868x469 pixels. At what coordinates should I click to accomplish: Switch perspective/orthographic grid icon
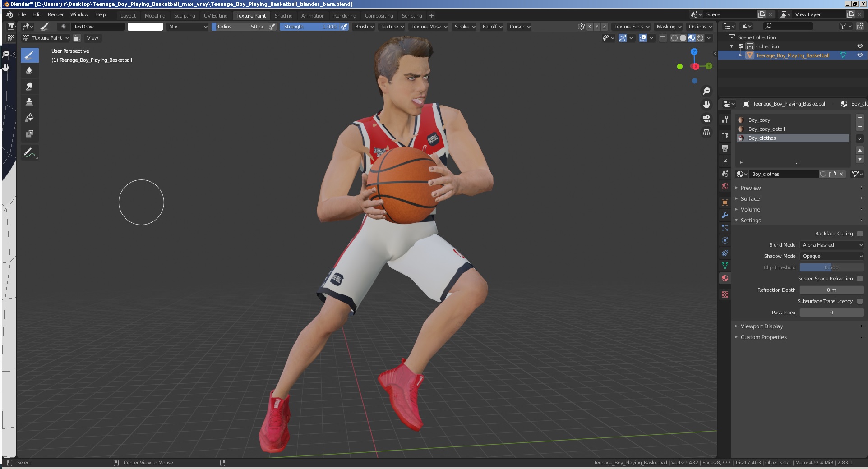tap(706, 133)
